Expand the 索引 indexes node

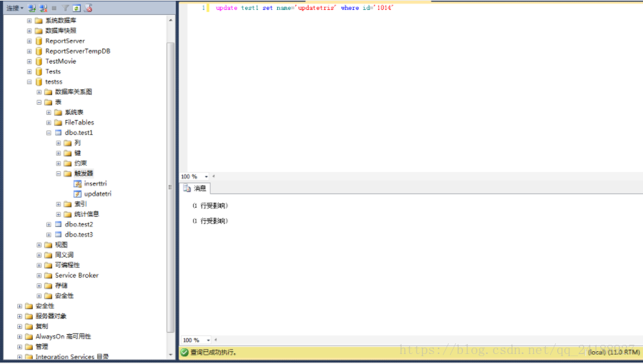pyautogui.click(x=59, y=204)
